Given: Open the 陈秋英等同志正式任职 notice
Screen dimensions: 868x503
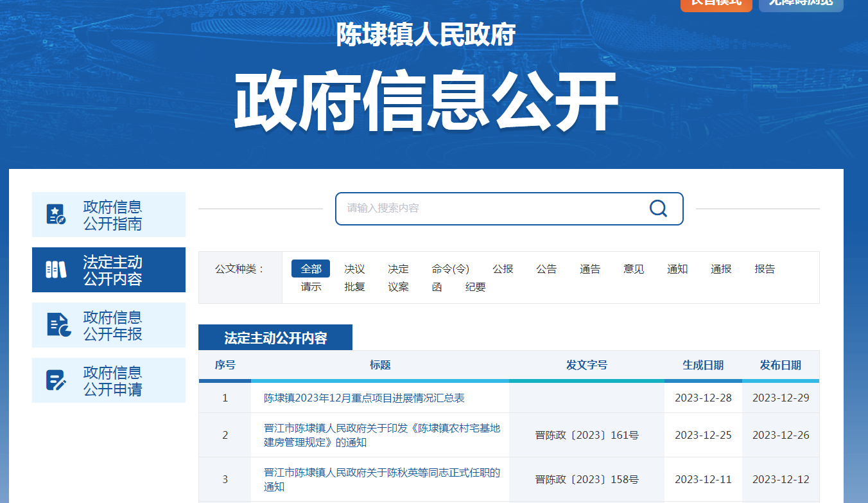Looking at the screenshot, I should point(381,479).
